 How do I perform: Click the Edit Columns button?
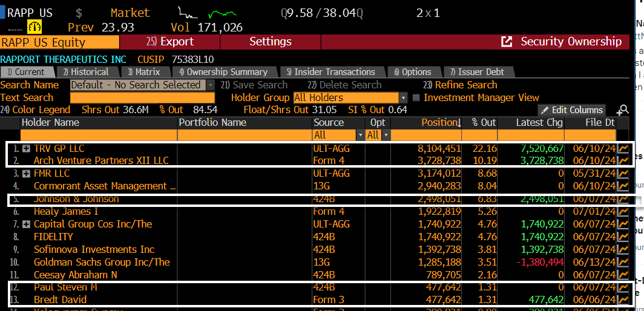click(572, 110)
